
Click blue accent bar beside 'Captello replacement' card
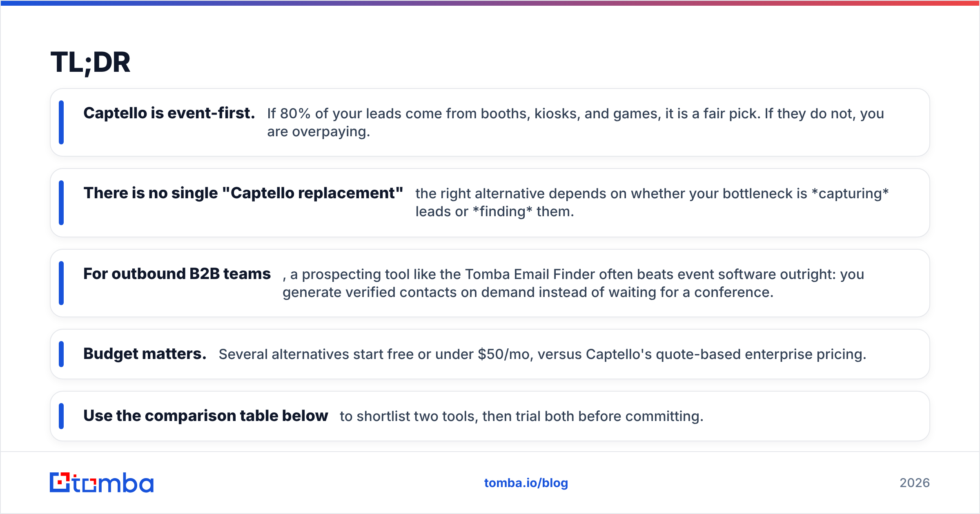point(61,203)
